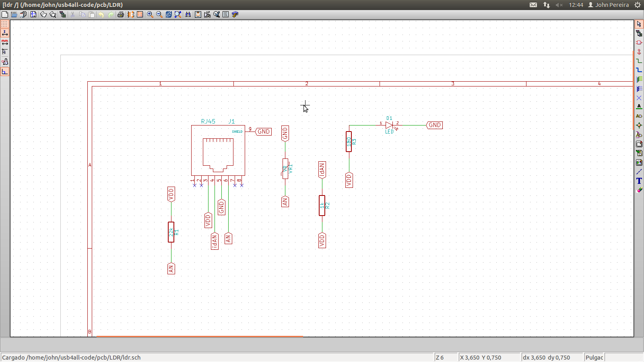The height and width of the screenshot is (362, 644).
Task: Generate the netlist
Action: coord(198,14)
